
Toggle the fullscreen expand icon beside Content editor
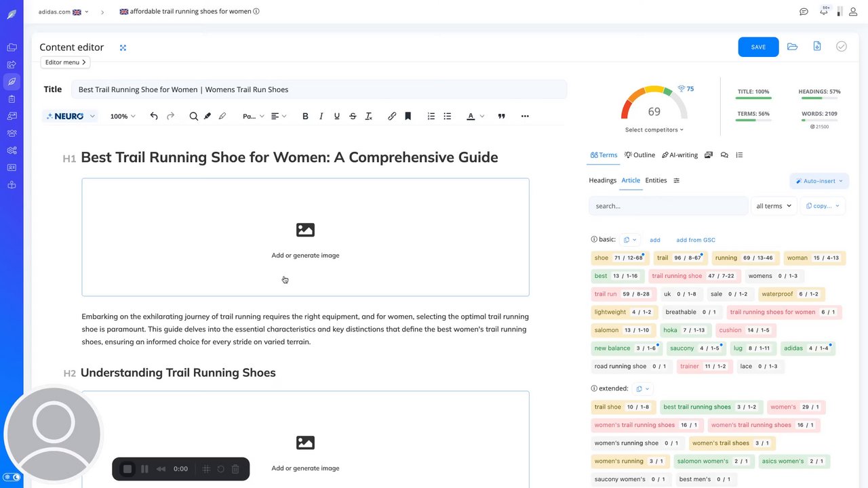tap(123, 47)
